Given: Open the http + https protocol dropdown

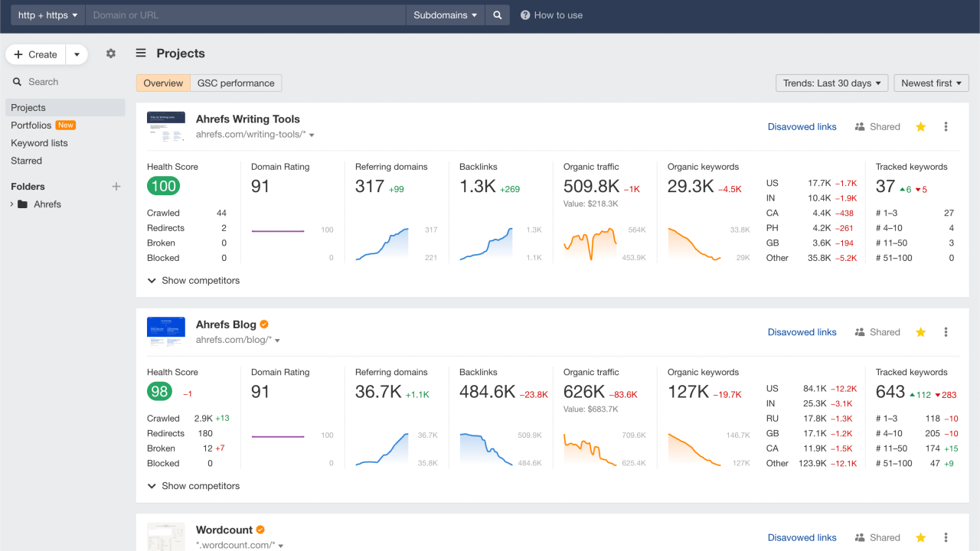Looking at the screenshot, I should tap(47, 15).
